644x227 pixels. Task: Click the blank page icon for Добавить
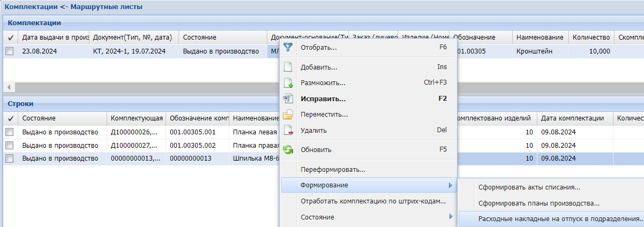click(288, 67)
